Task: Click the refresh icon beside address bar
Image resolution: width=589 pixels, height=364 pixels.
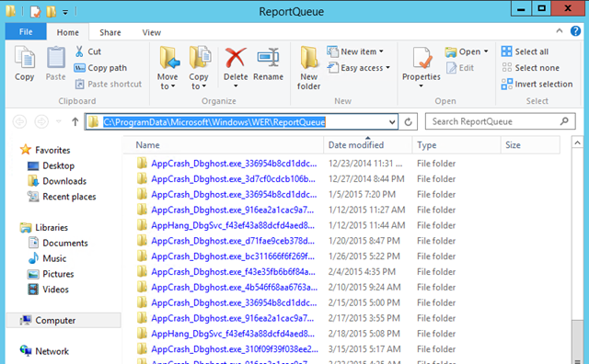Action: click(x=409, y=122)
